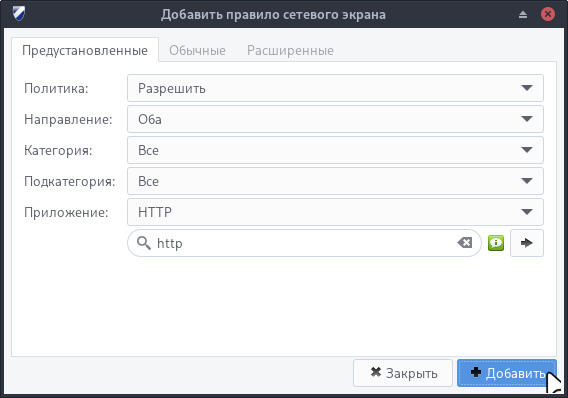This screenshot has width=568, height=398.
Task: Click the dropdown arrow of Политика field
Action: 527,88
